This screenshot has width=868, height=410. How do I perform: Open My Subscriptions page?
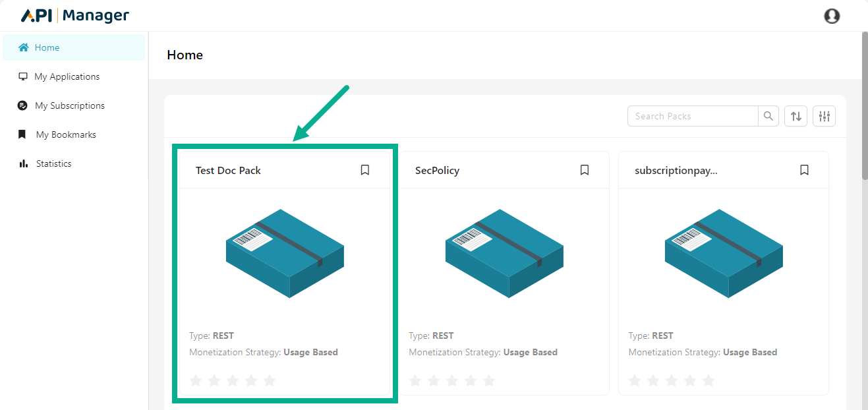click(69, 105)
